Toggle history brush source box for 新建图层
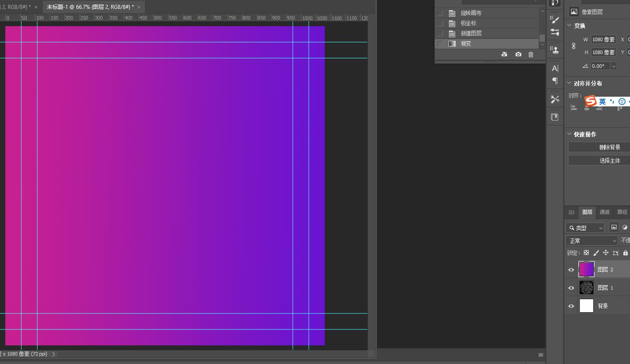 point(440,33)
